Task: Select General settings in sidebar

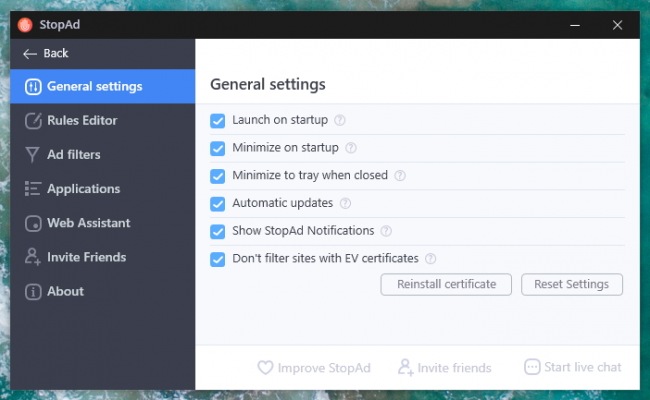Action: [x=103, y=86]
